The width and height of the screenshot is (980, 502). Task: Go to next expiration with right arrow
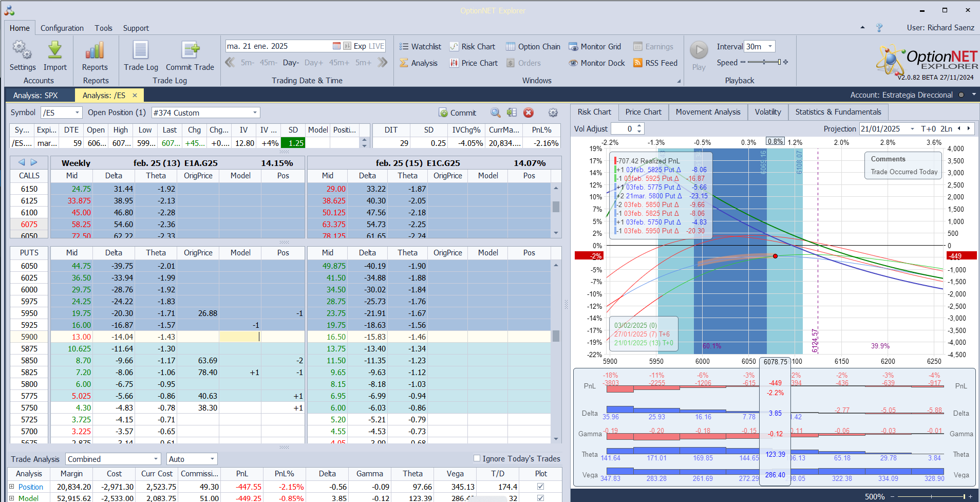point(34,162)
